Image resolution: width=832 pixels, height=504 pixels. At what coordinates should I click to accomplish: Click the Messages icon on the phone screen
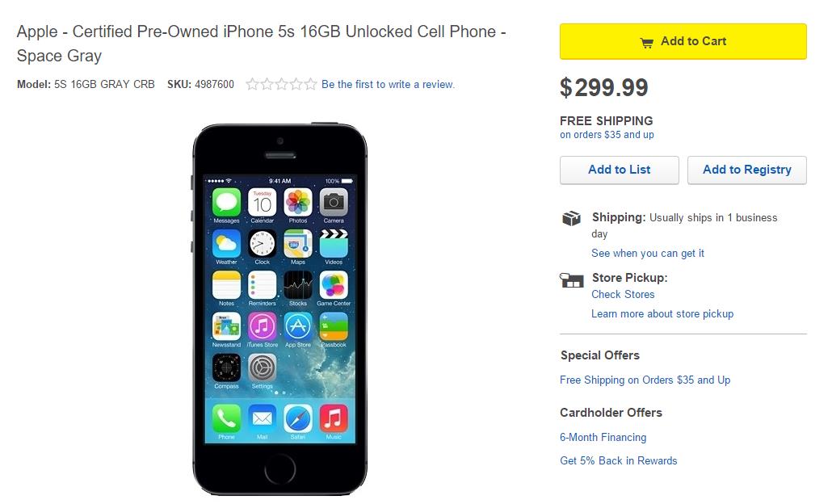(226, 202)
